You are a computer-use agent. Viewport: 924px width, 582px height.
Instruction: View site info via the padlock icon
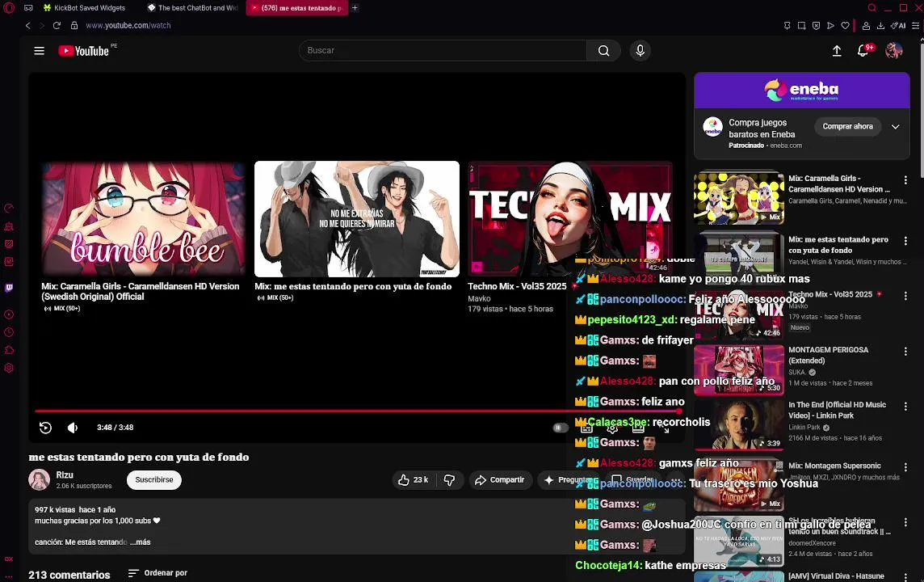point(74,25)
